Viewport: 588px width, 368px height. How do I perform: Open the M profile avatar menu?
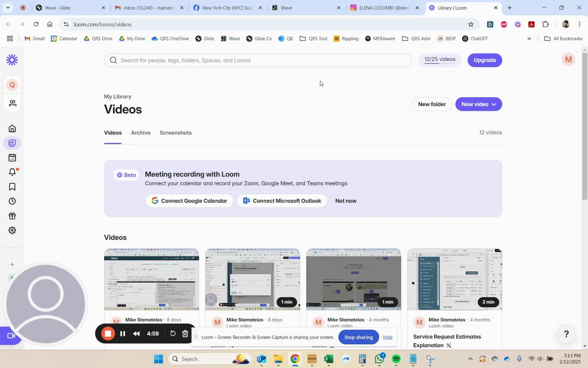click(569, 60)
